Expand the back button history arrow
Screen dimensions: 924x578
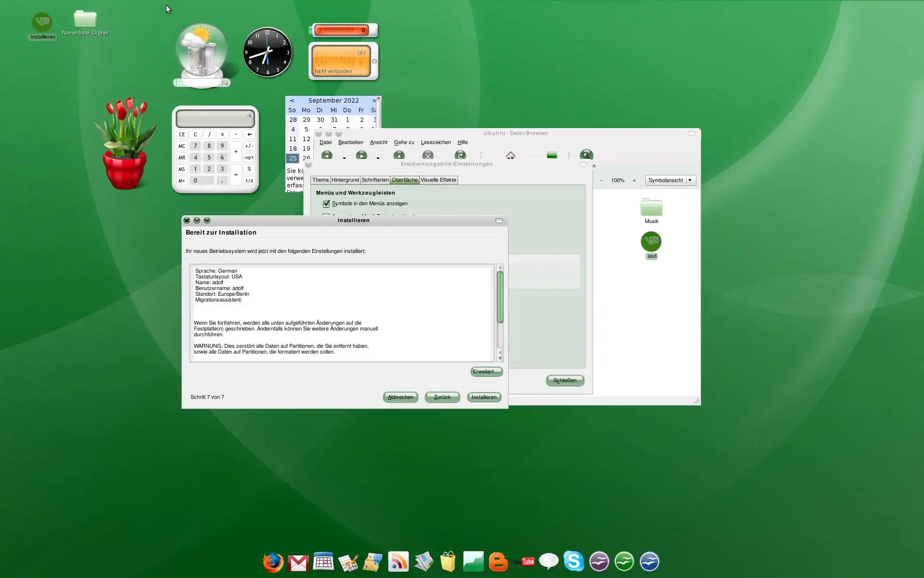344,158
